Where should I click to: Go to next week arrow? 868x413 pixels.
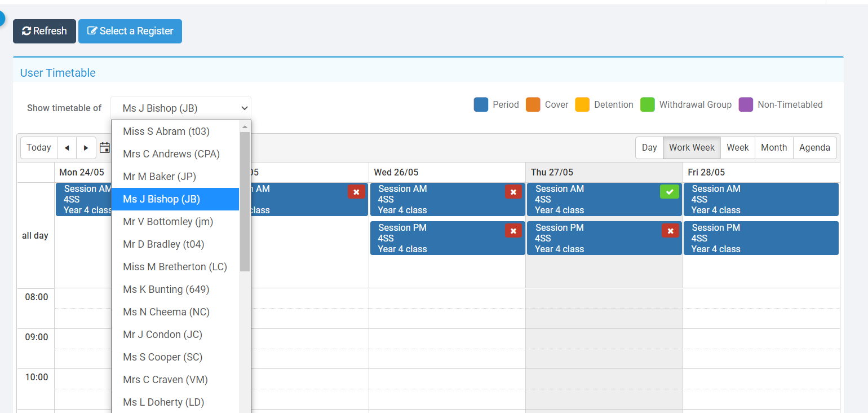point(86,148)
